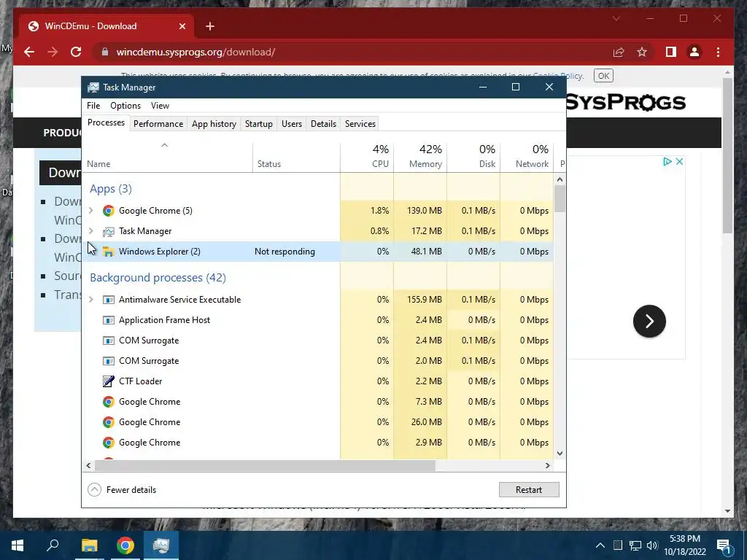747x560 pixels.
Task: Sort by the Status column header
Action: coord(296,157)
